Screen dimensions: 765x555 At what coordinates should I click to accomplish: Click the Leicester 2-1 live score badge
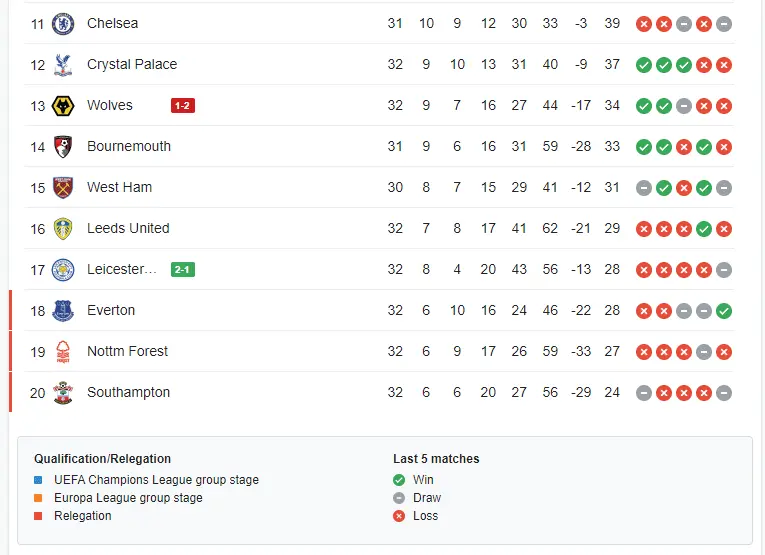[x=183, y=269]
